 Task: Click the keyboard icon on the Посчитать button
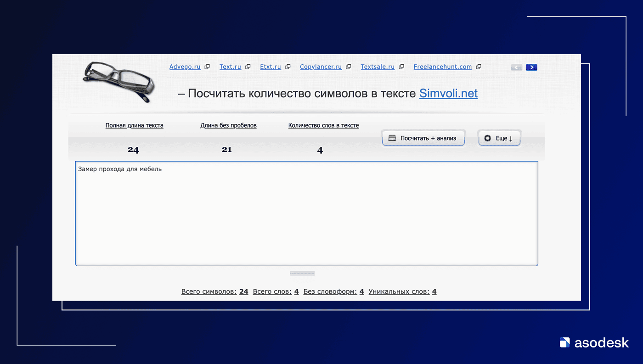(392, 138)
